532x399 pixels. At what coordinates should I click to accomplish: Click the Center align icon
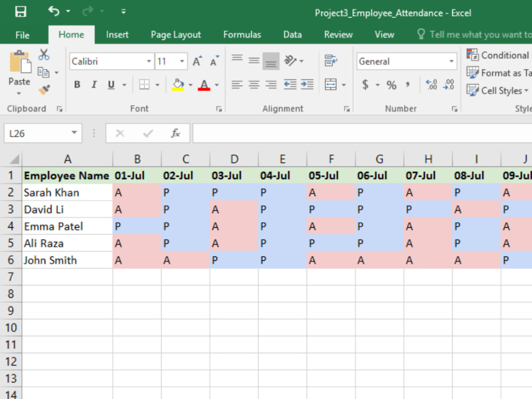254,85
